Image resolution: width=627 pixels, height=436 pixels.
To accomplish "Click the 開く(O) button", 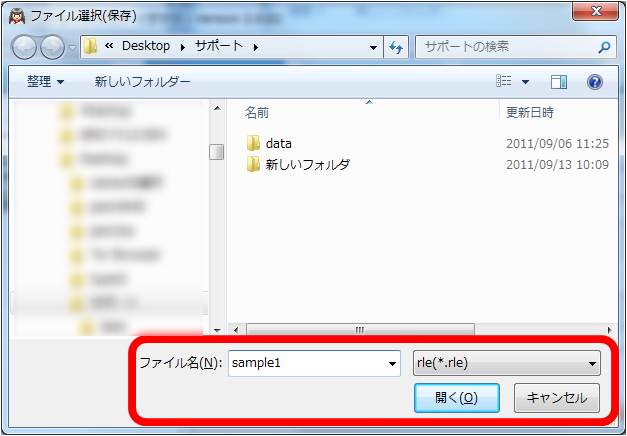I will 457,398.
